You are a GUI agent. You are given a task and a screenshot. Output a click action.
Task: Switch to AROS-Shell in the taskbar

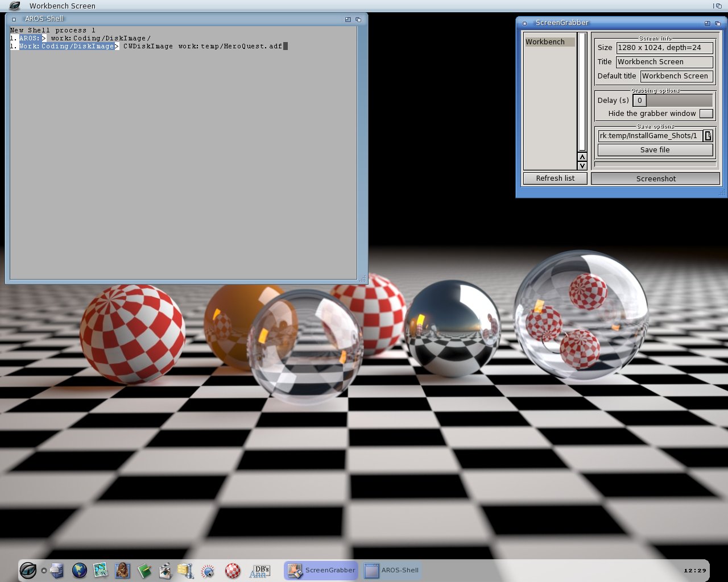pyautogui.click(x=392, y=571)
